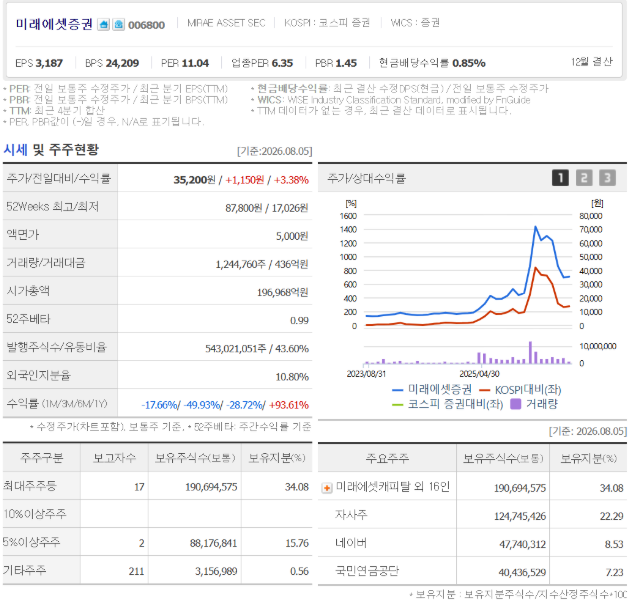The image size is (632, 602).
Task: Click green 코스피 증권대비(좌) legend entry
Action: (x=447, y=404)
